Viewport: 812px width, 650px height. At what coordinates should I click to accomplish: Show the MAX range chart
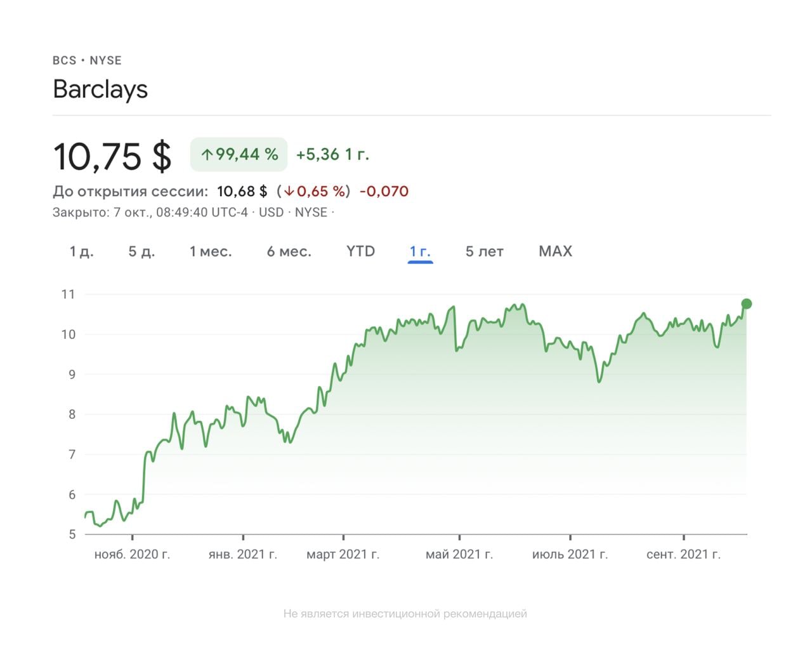(555, 251)
